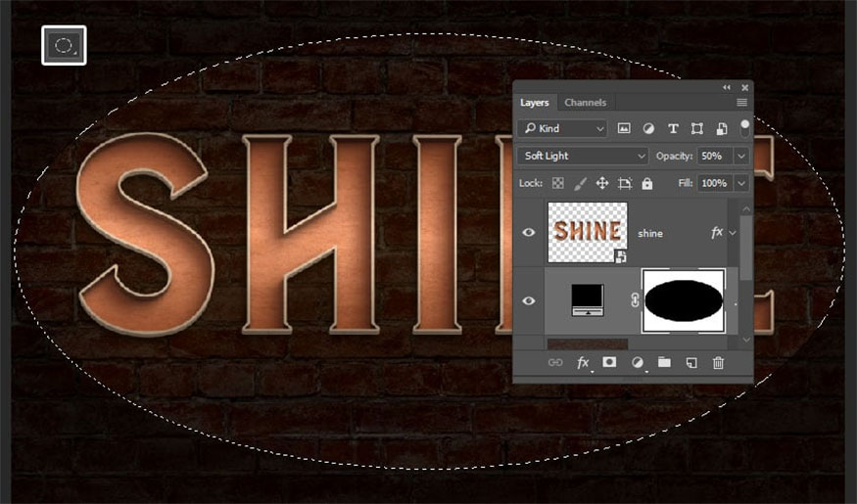The height and width of the screenshot is (504, 857).
Task: Add layer style with fx button
Action: coord(583,363)
